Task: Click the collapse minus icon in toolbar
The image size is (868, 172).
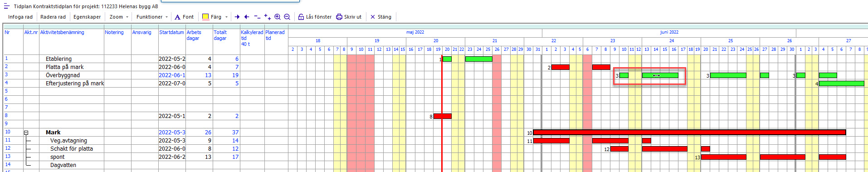Action: [x=257, y=17]
